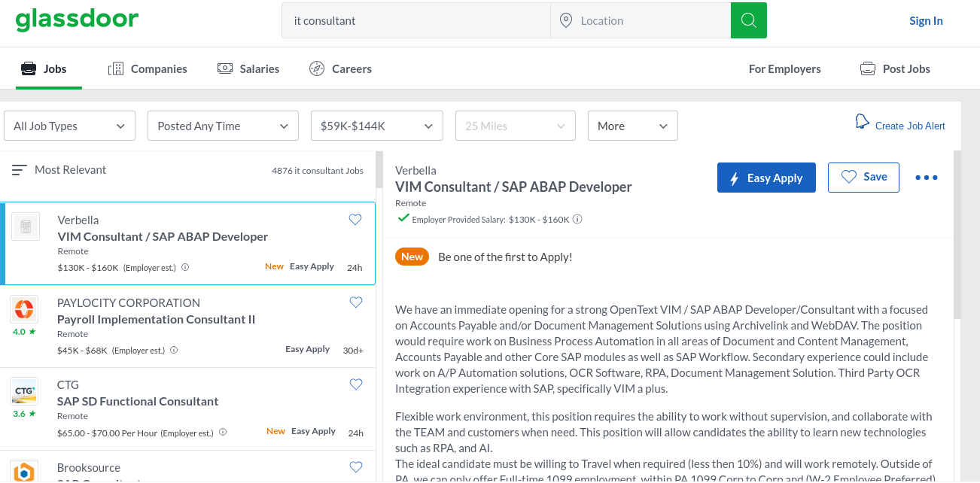Click the CTG company logo
The image size is (980, 483).
point(25,391)
